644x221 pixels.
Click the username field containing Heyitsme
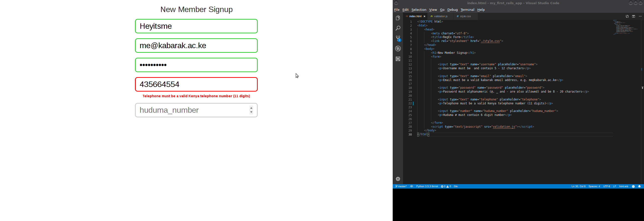[x=196, y=26]
